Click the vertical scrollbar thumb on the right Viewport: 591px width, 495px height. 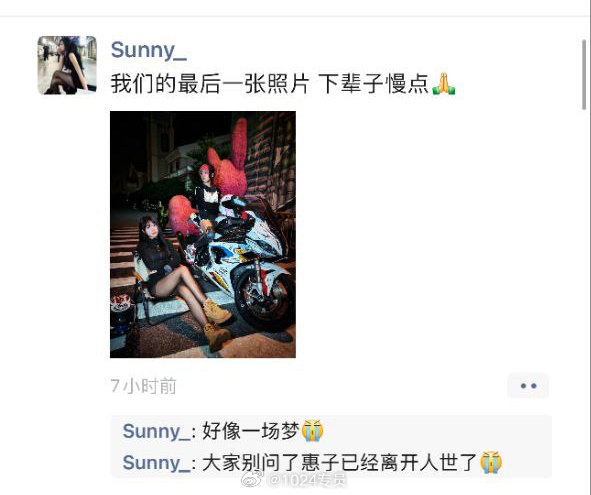coord(585,74)
